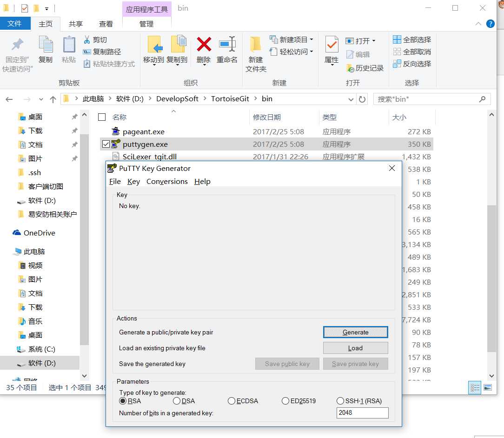
Task: Go up one folder level arrow
Action: 53,99
